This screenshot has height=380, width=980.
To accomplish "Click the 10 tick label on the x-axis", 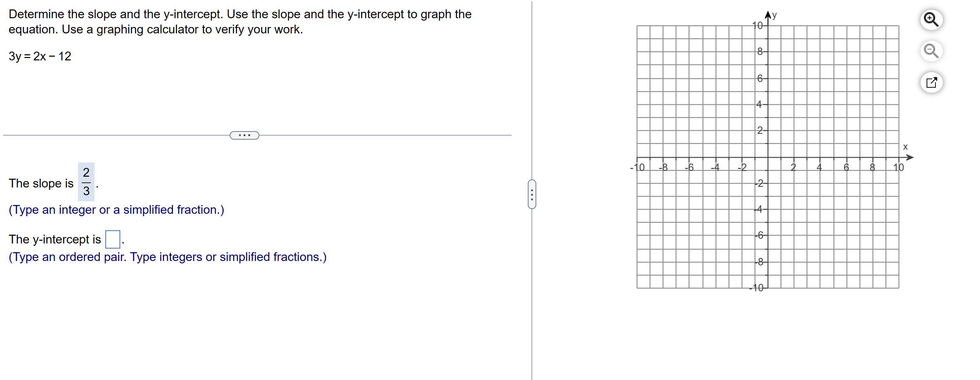I will 899,167.
